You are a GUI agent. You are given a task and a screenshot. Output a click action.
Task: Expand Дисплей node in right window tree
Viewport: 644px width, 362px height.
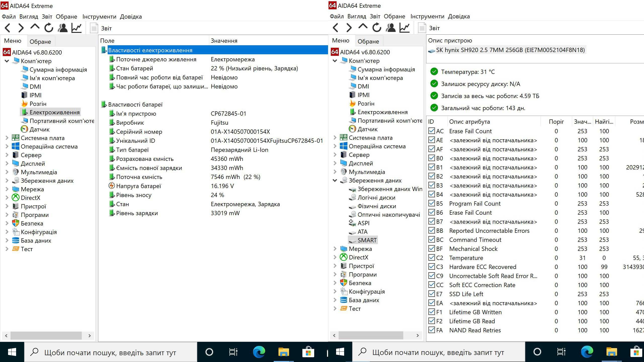[335, 163]
